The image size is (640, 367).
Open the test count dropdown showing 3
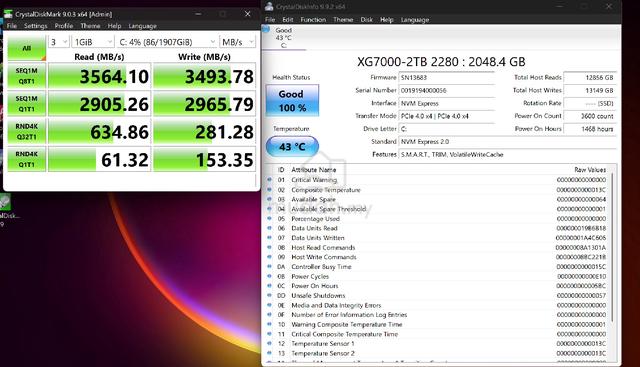coord(58,42)
